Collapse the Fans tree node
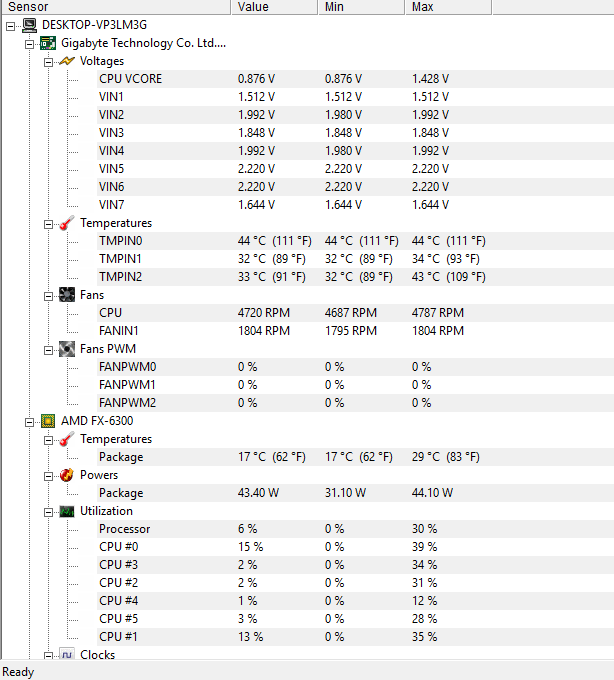Viewport: 614px width, 680px height. [48, 297]
